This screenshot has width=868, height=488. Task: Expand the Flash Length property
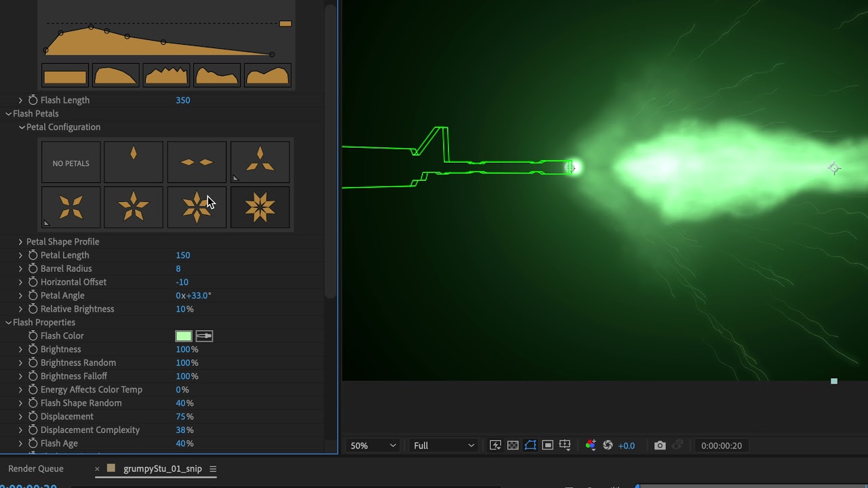tap(20, 100)
